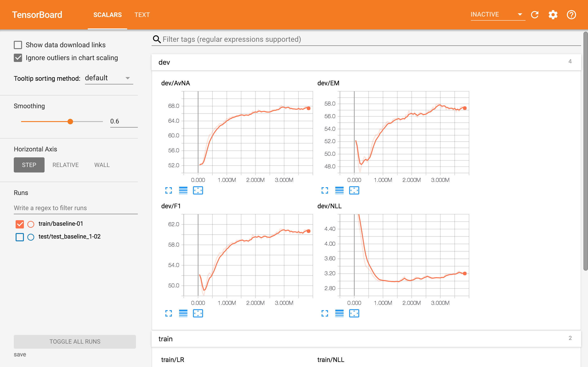Switch to the TEXT tab

pyautogui.click(x=142, y=15)
